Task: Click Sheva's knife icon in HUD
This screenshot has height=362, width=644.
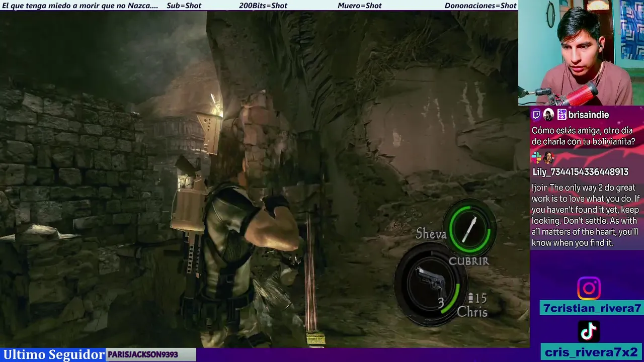Action: pos(469,229)
